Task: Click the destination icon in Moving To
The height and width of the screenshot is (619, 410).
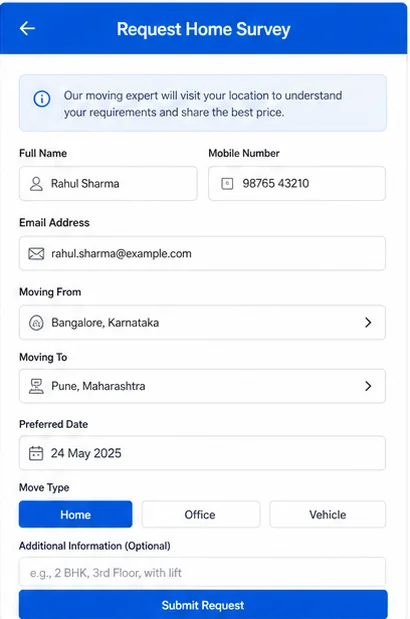Action: (36, 386)
